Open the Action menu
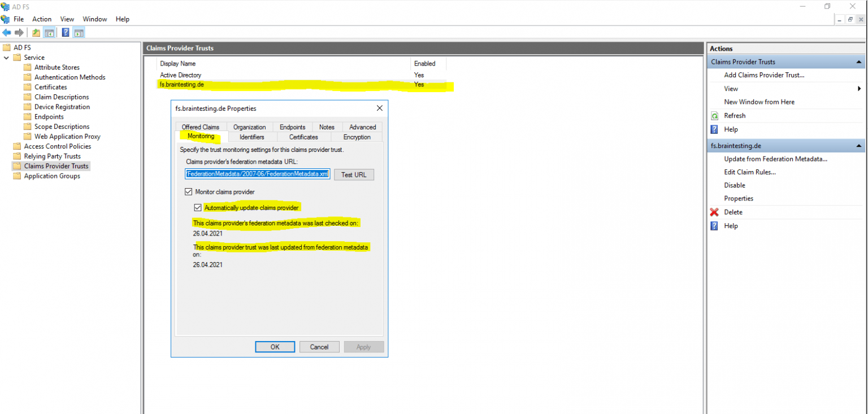The image size is (868, 414). (x=42, y=19)
